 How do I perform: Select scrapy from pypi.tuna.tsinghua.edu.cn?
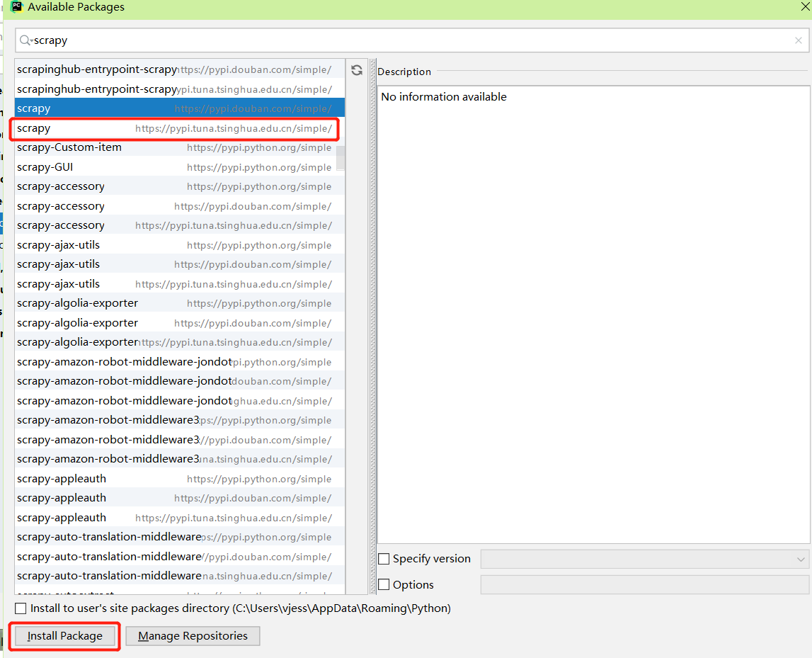click(x=180, y=128)
